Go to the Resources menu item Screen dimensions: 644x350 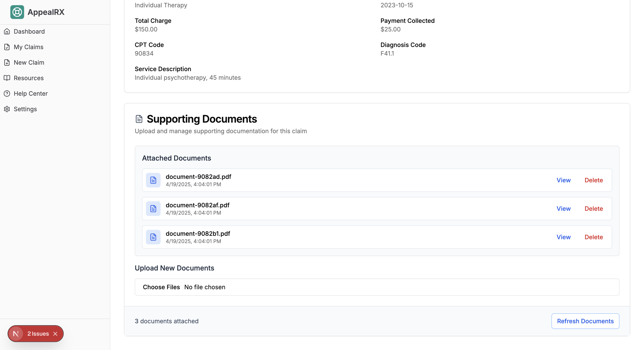[28, 78]
